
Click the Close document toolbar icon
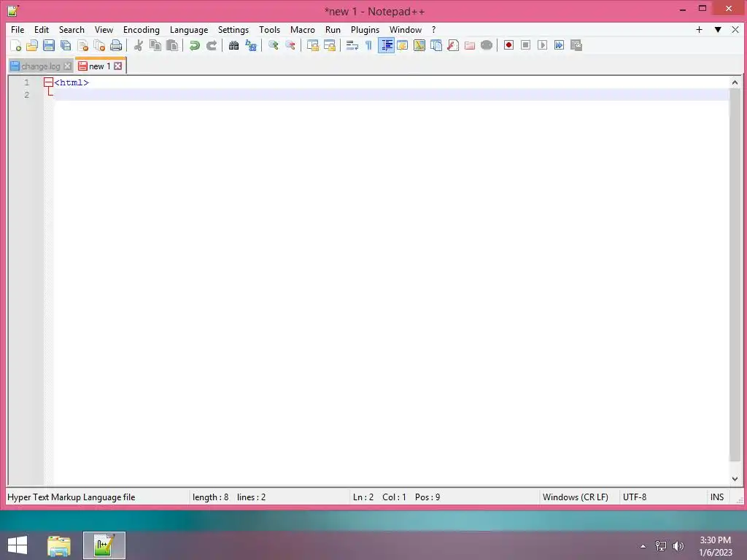(83, 45)
